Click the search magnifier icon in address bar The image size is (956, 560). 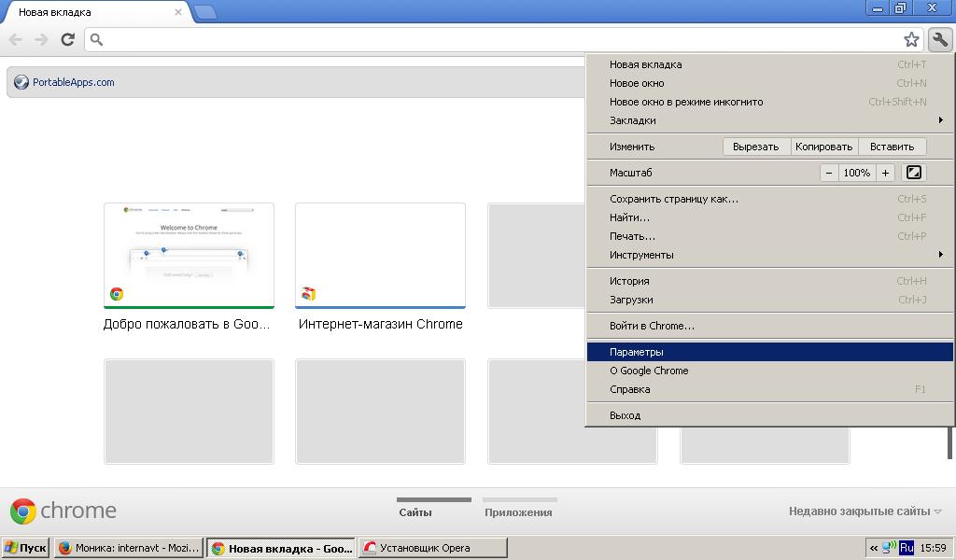tap(96, 39)
